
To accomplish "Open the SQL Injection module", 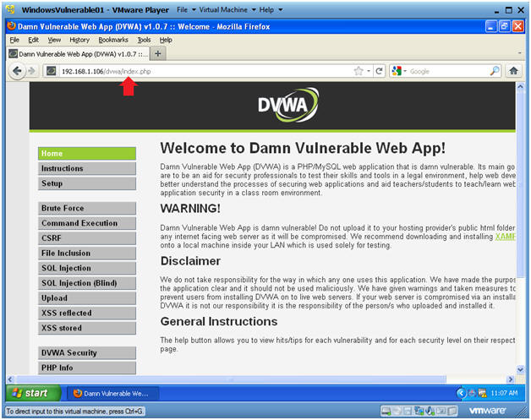I will (x=87, y=268).
